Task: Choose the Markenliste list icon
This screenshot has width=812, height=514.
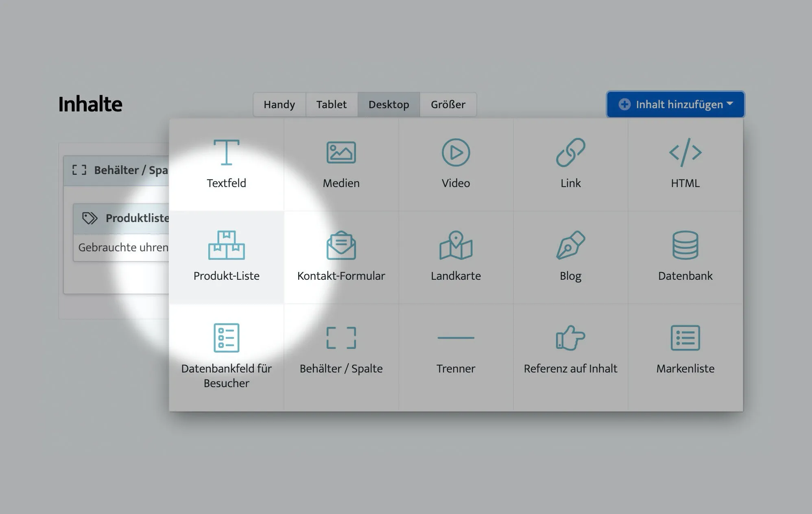Action: tap(685, 338)
